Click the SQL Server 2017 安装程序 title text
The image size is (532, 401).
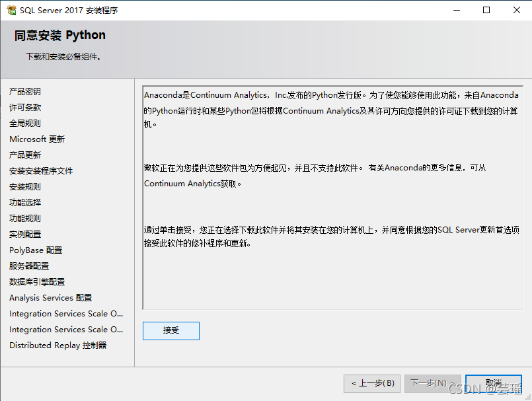[x=69, y=11]
